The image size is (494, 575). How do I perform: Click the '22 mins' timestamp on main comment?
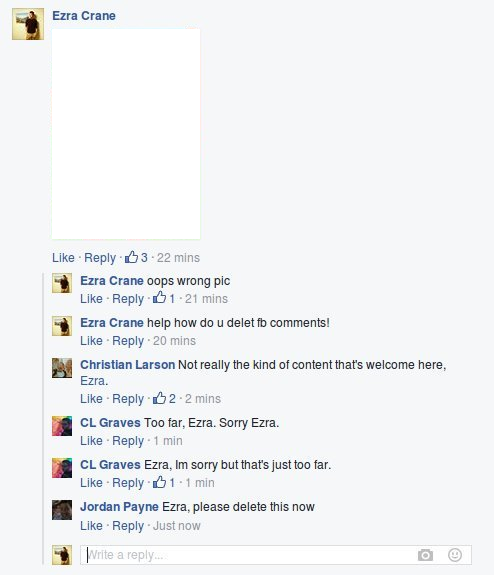(178, 257)
